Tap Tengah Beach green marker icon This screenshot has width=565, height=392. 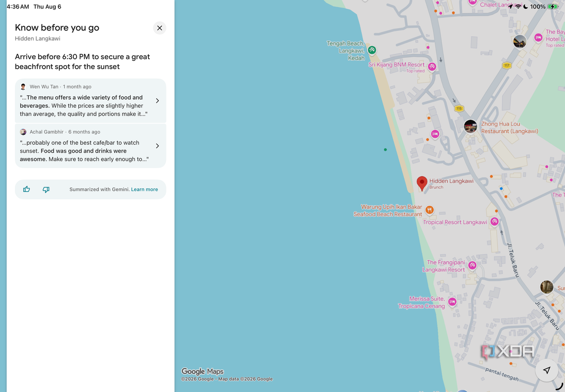372,50
